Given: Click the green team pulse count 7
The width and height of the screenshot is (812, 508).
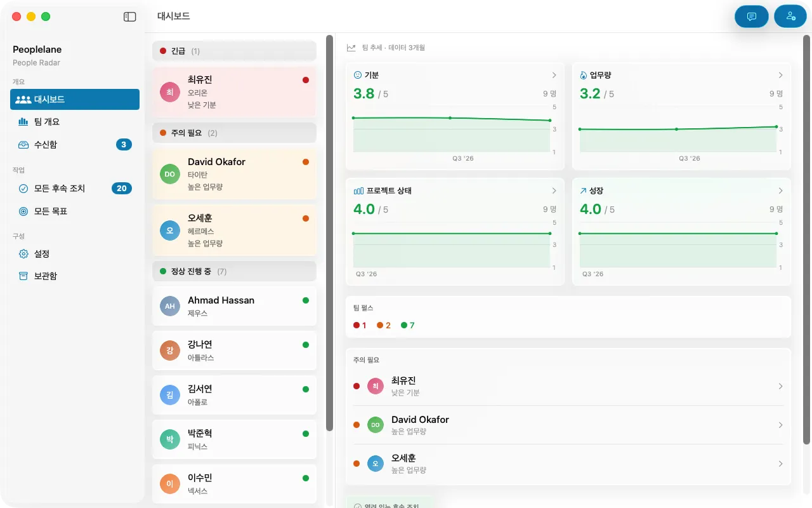Looking at the screenshot, I should (x=408, y=325).
